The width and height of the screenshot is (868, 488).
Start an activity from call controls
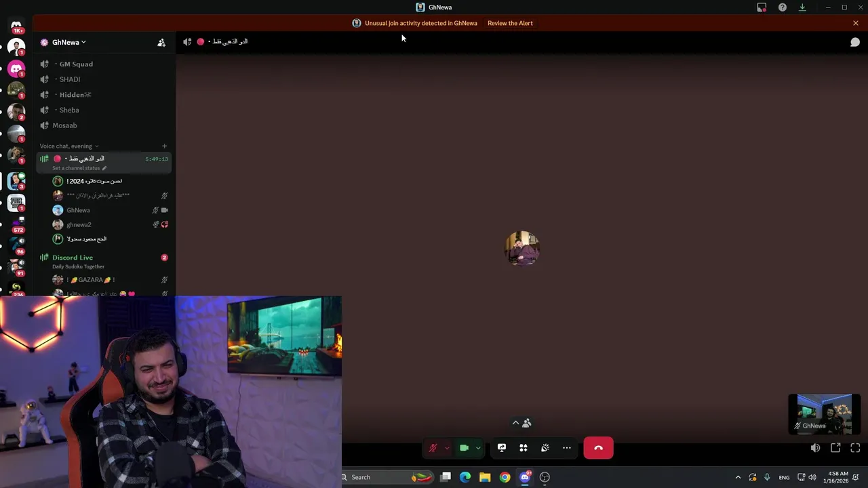coord(524,448)
